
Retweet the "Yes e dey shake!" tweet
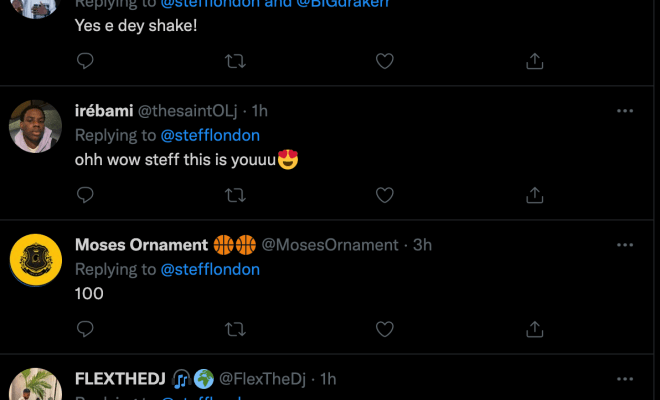235,61
